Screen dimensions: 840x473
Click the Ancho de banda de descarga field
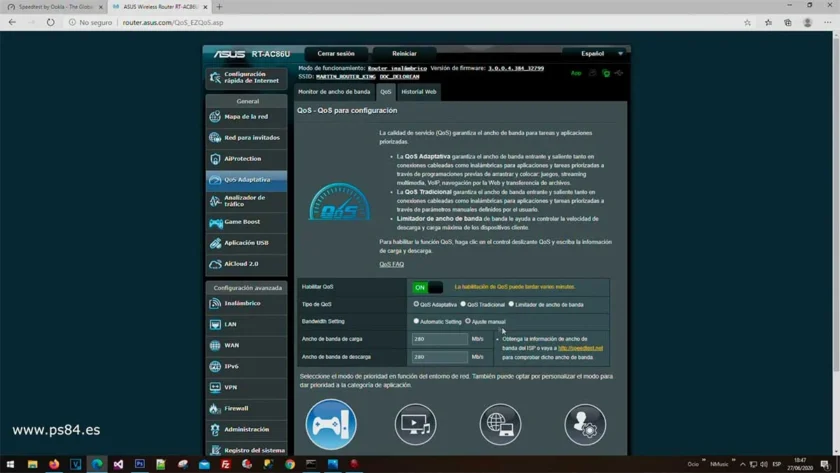coord(439,357)
